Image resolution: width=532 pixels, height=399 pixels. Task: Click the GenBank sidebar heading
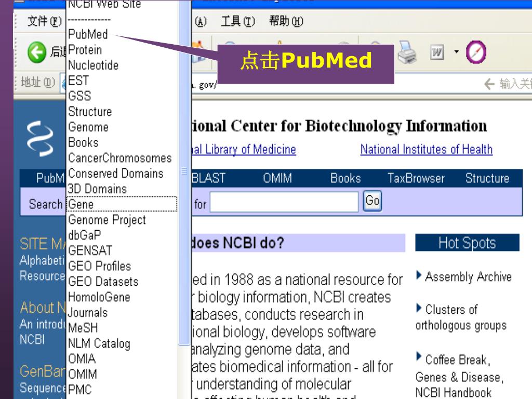[43, 371]
